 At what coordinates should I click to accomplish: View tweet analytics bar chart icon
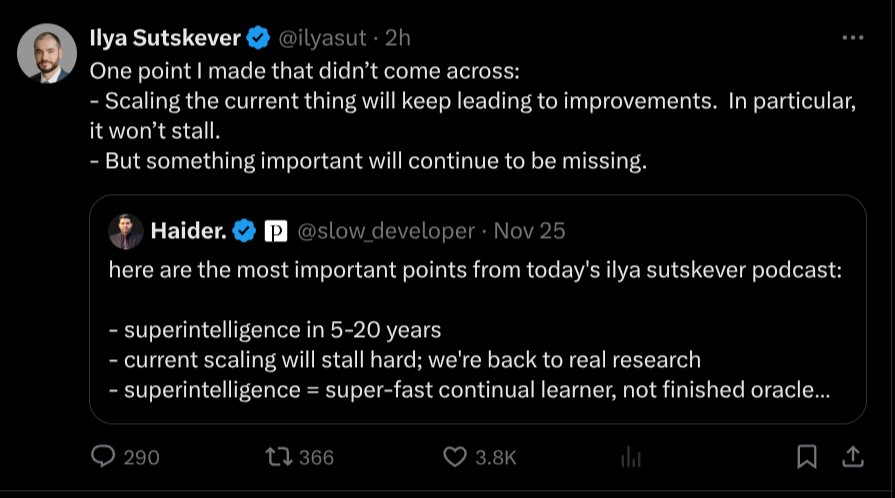pos(631,457)
